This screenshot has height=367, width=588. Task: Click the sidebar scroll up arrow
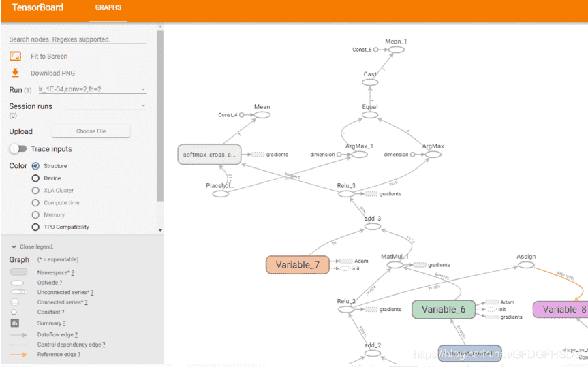tap(161, 27)
